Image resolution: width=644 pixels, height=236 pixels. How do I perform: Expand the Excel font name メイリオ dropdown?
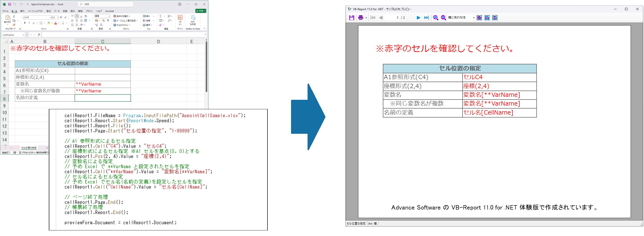50,17
